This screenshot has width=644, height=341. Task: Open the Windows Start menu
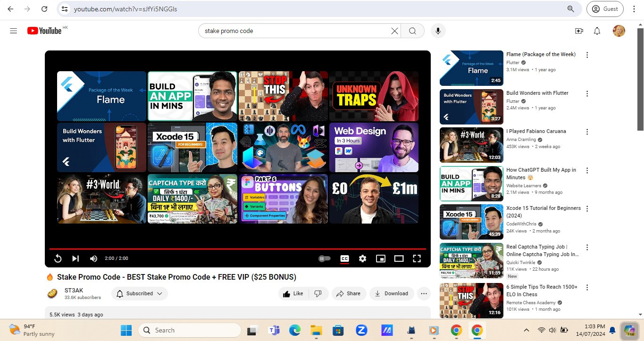(126, 330)
